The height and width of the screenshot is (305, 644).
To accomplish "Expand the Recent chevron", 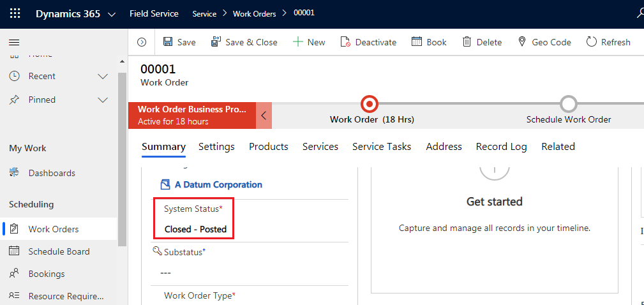I will point(103,77).
